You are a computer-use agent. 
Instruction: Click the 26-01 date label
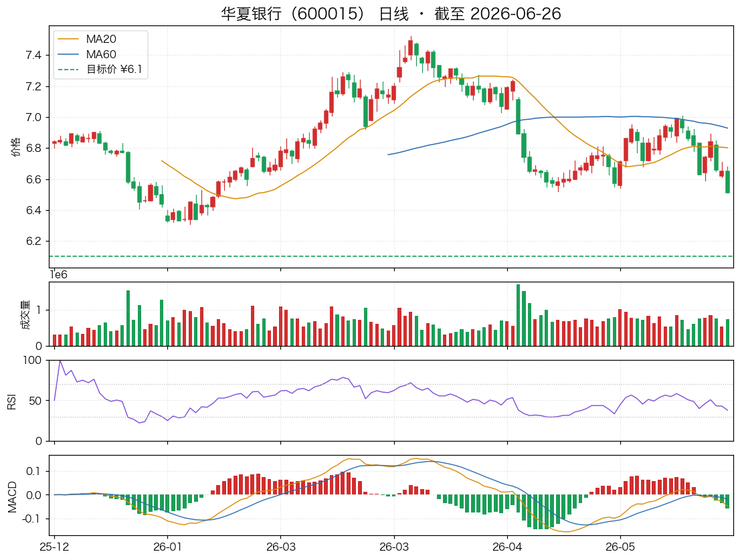pyautogui.click(x=167, y=547)
